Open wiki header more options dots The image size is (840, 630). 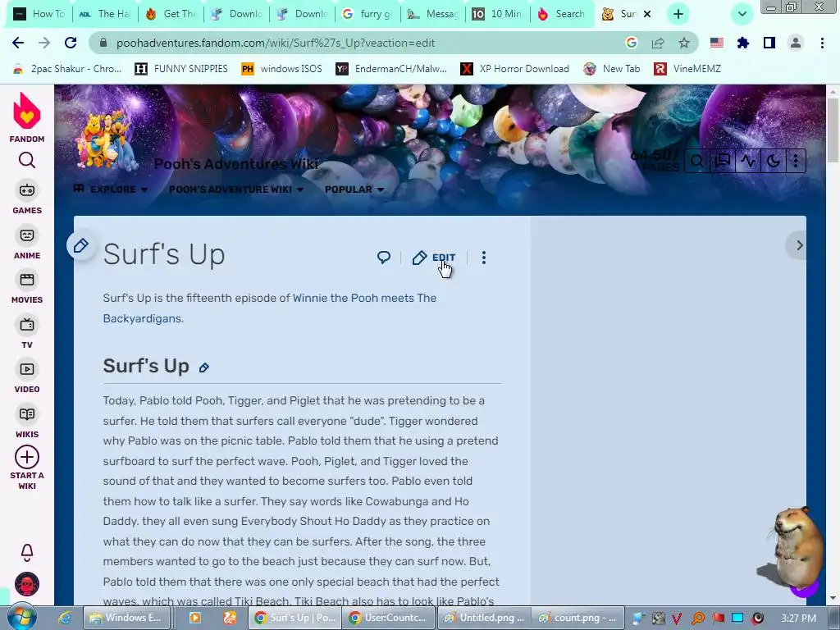(x=796, y=161)
